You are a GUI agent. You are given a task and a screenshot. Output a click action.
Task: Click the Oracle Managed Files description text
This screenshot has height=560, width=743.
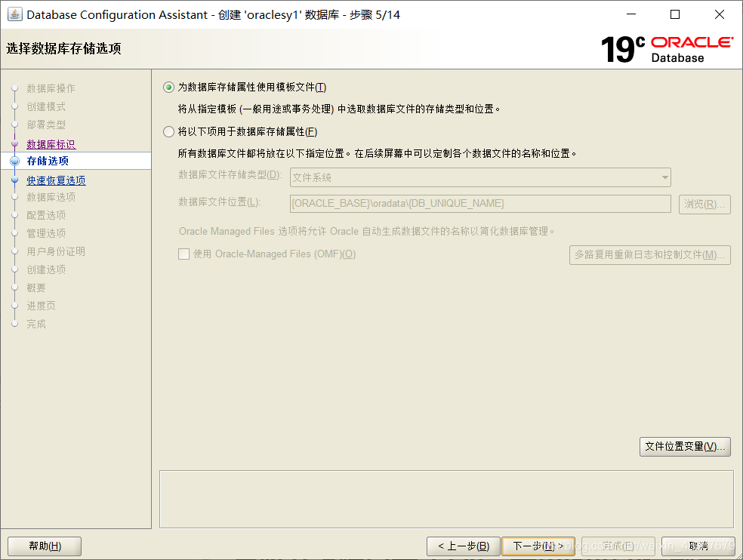tap(367, 231)
